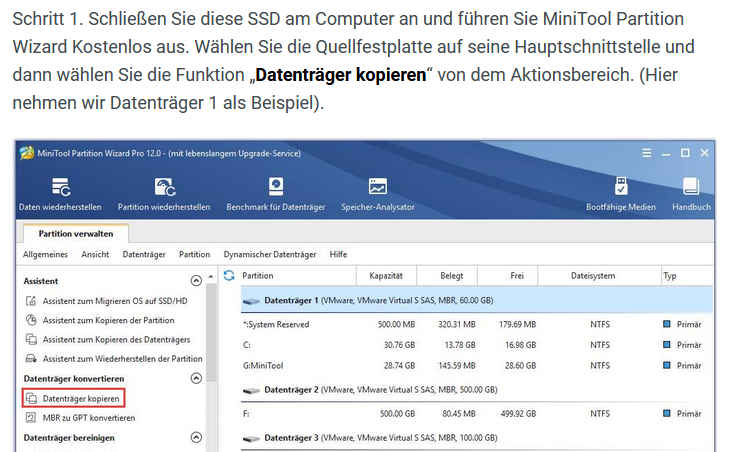This screenshot has height=452, width=755.
Task: Open Daten wiederherstellen tool icon
Action: 61,187
